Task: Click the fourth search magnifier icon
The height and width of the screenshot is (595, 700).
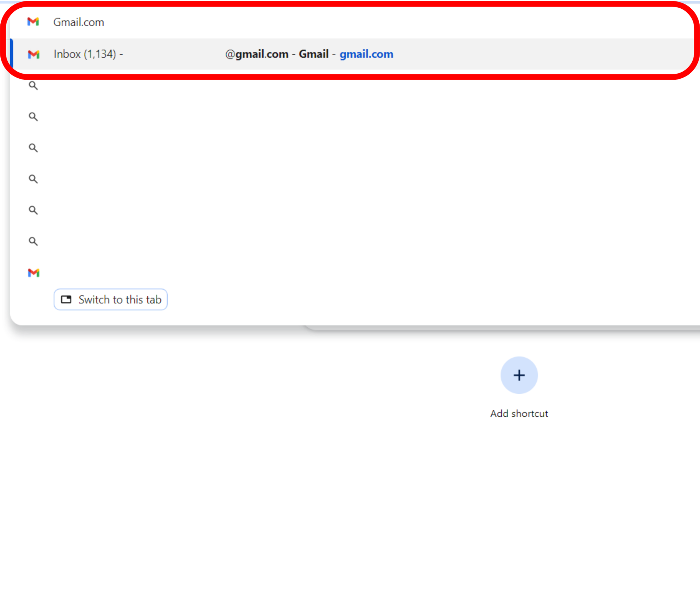Action: (33, 179)
